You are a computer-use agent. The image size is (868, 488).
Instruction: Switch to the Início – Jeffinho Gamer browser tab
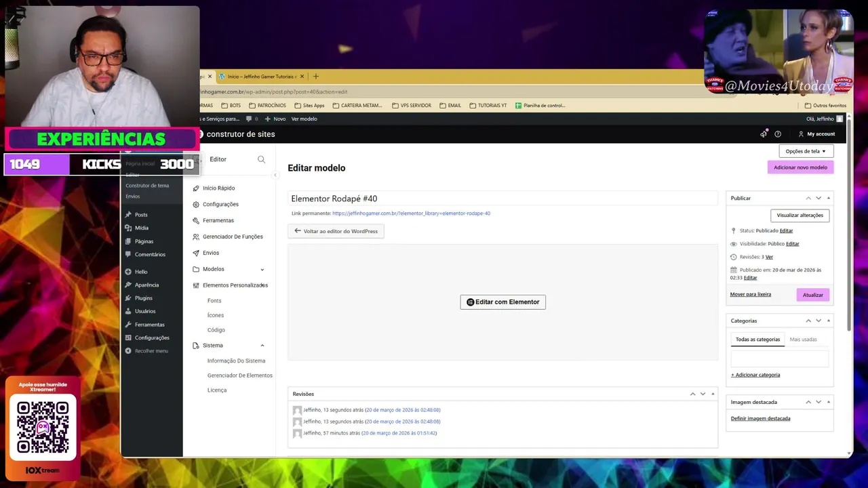(x=262, y=77)
